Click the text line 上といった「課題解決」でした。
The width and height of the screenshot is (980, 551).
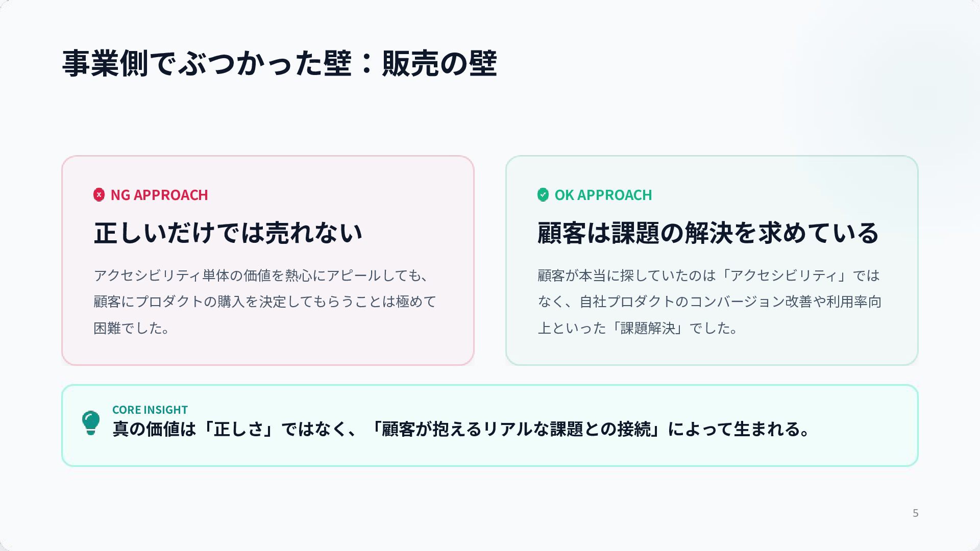coord(638,328)
